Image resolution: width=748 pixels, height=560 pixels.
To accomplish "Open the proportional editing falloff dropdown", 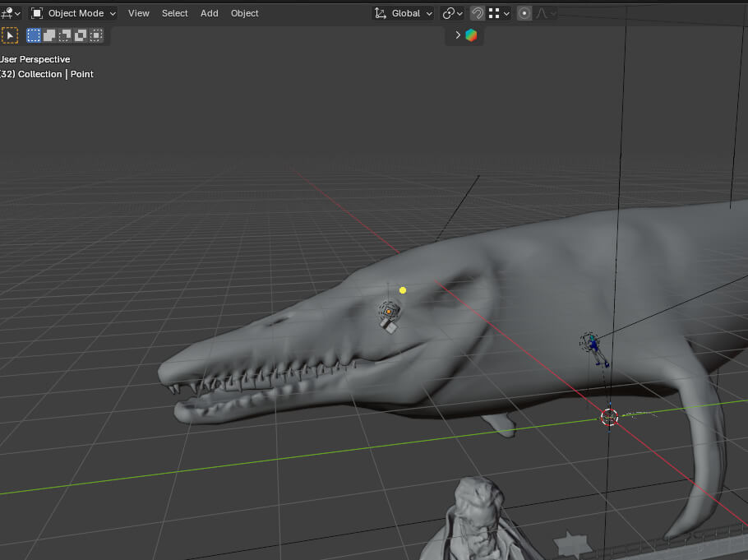I will tap(545, 13).
